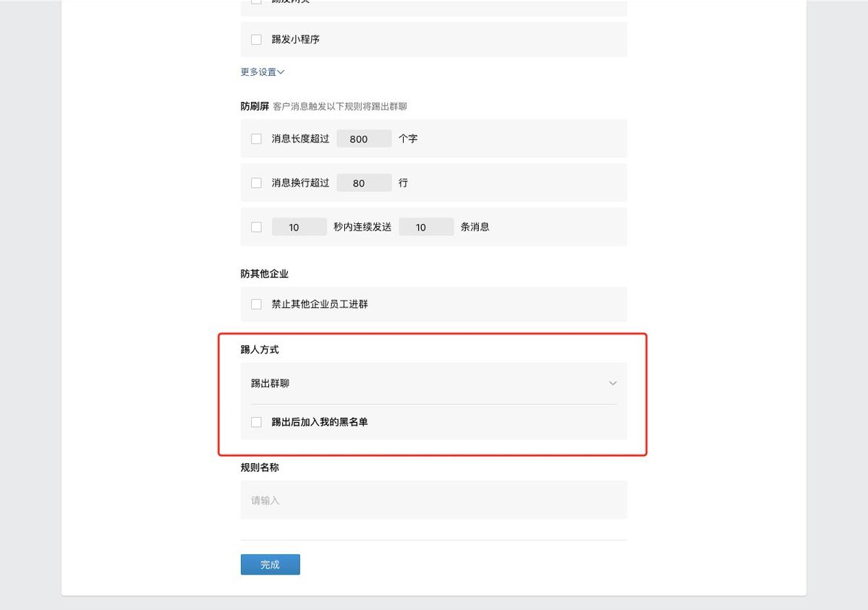Enable the 踢发小程序 checkbox
868x610 pixels.
pos(256,39)
